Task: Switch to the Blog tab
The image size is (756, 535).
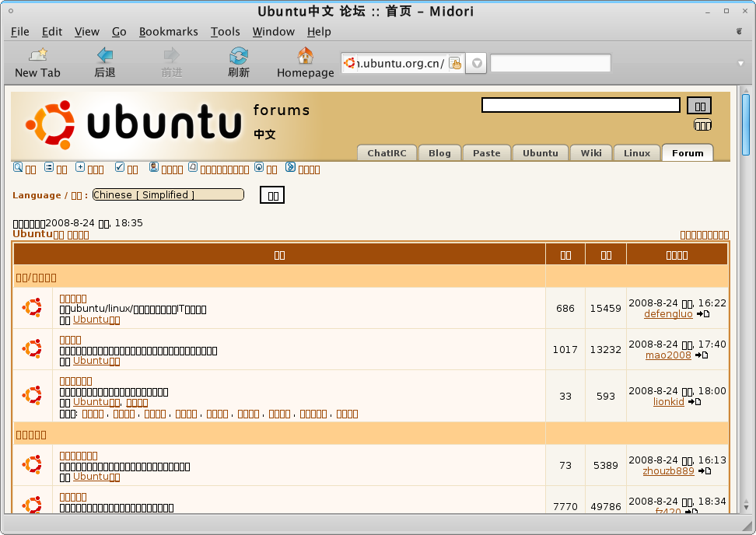Action: [439, 152]
